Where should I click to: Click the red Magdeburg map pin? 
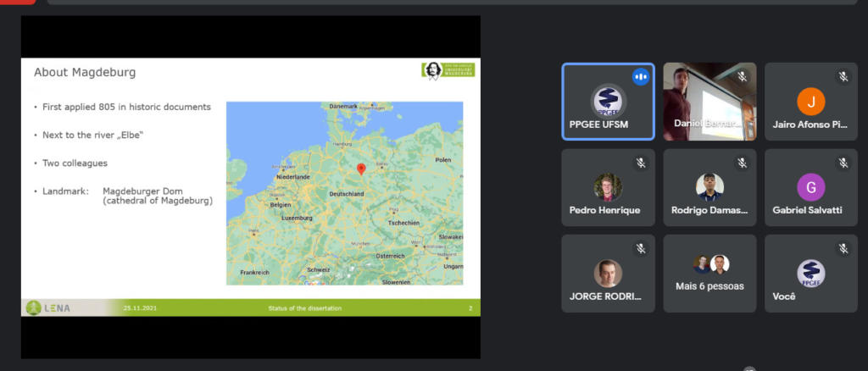click(x=361, y=169)
